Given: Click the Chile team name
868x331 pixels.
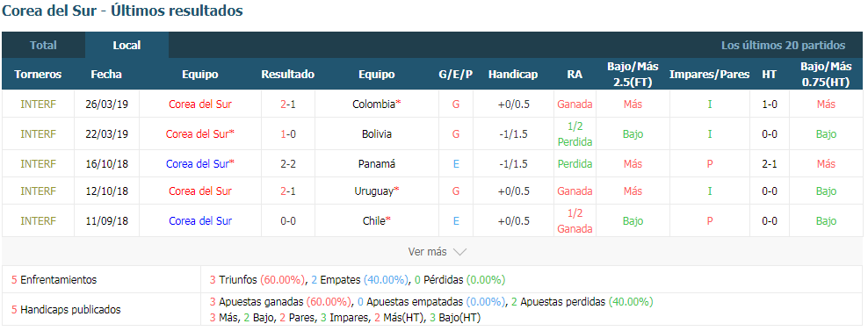Looking at the screenshot, I should pos(373,221).
